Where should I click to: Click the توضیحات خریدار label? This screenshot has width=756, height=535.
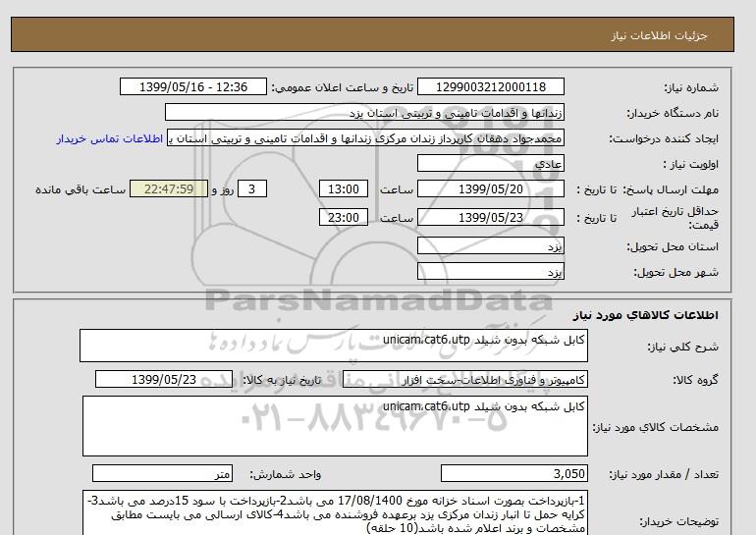pyautogui.click(x=678, y=521)
